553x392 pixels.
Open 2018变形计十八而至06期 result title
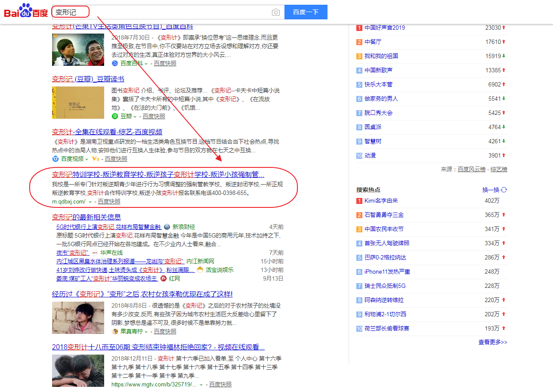(158, 347)
